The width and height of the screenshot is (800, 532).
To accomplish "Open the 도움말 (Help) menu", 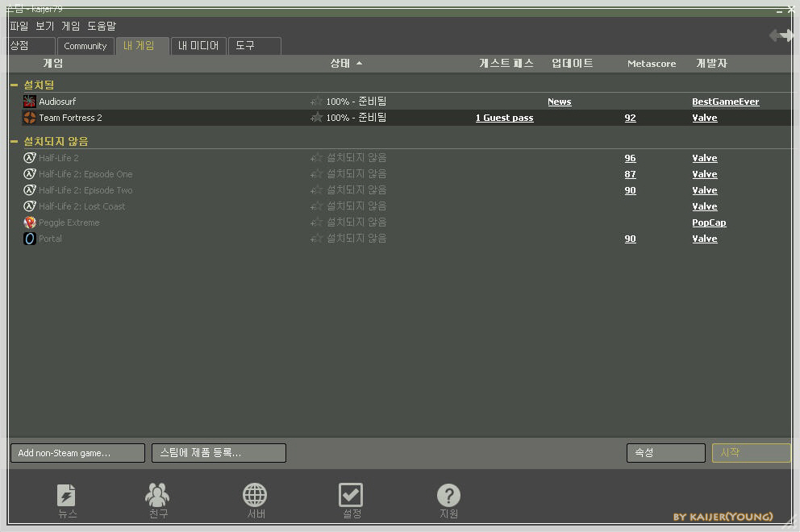I will [102, 26].
